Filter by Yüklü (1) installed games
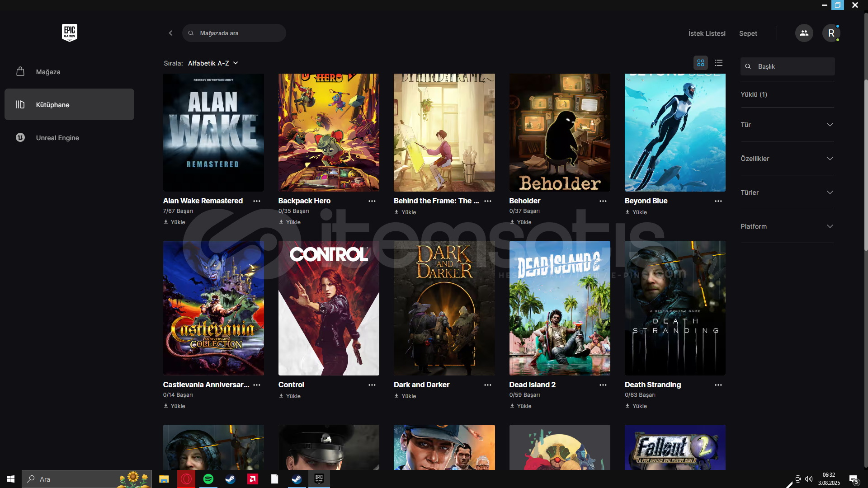The width and height of the screenshot is (868, 488). [x=754, y=94]
